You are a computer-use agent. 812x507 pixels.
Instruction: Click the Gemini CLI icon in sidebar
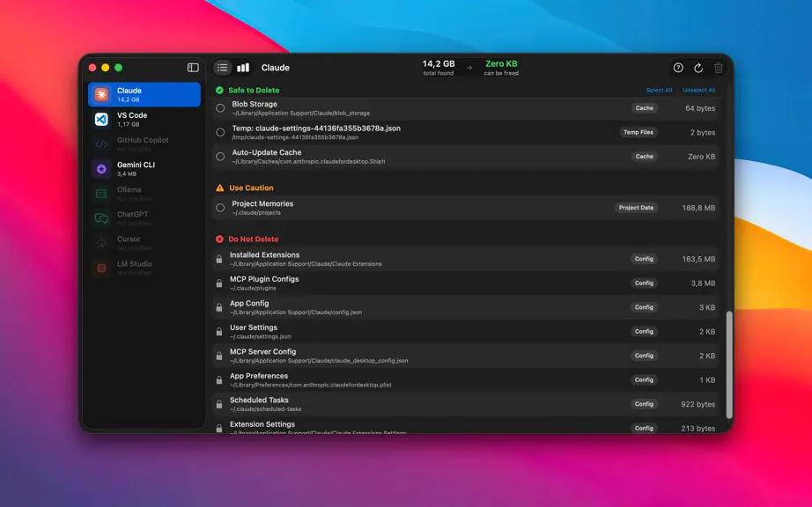101,169
